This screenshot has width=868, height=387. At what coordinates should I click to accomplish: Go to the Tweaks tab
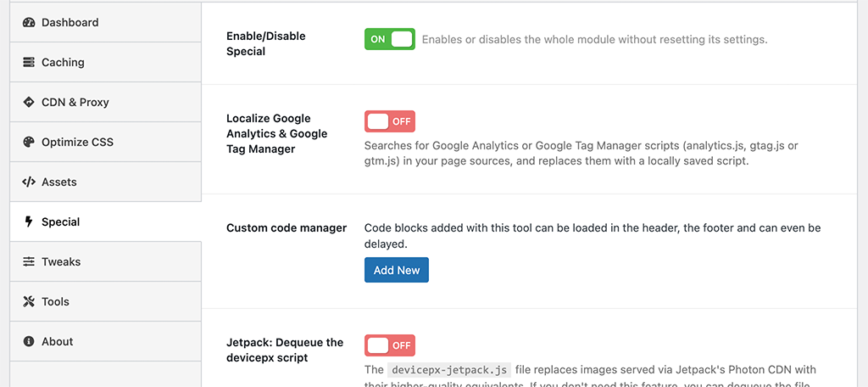[61, 262]
